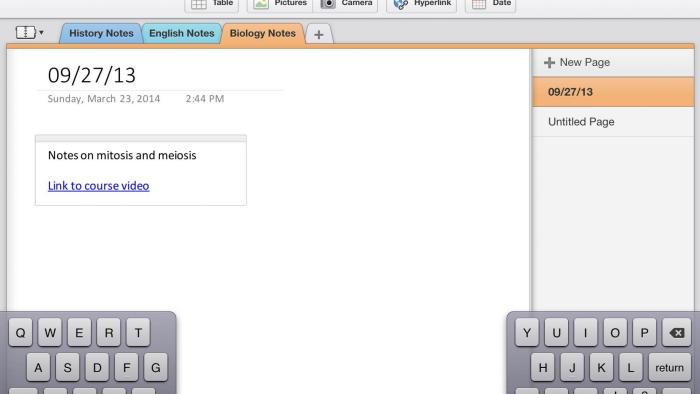
Task: Tap the H key
Action: tap(543, 367)
